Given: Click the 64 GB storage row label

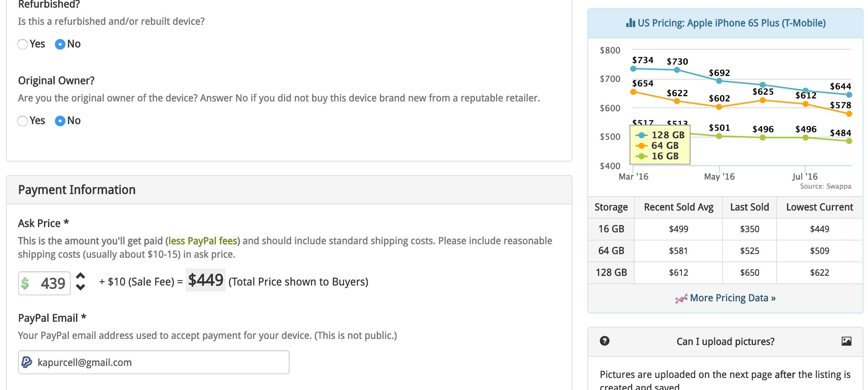Looking at the screenshot, I should (611, 251).
